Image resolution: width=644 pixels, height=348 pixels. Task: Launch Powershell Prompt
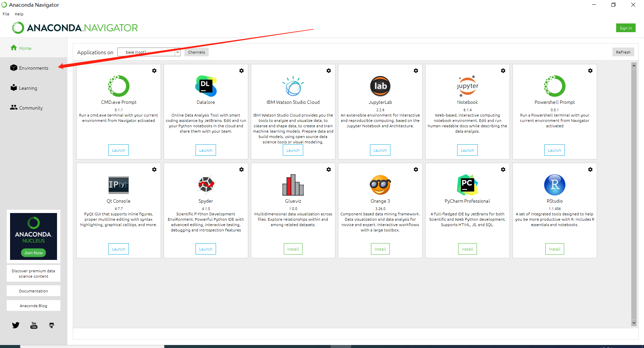[x=554, y=150]
